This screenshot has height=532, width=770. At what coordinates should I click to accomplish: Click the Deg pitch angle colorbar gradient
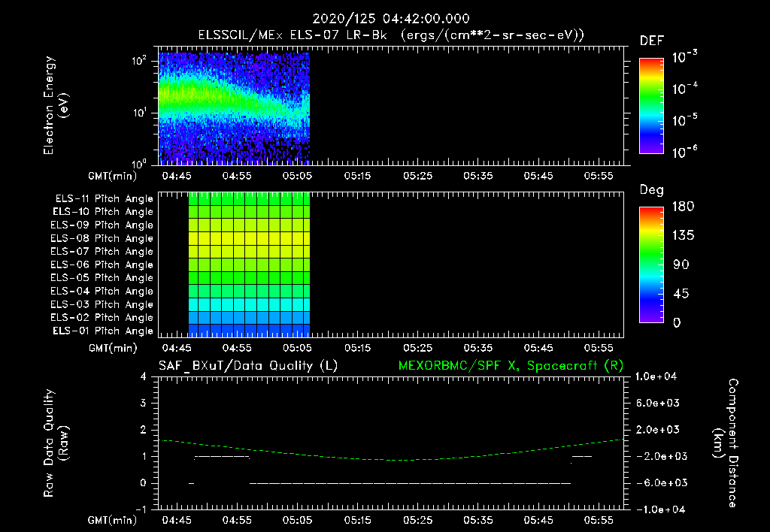click(651, 264)
